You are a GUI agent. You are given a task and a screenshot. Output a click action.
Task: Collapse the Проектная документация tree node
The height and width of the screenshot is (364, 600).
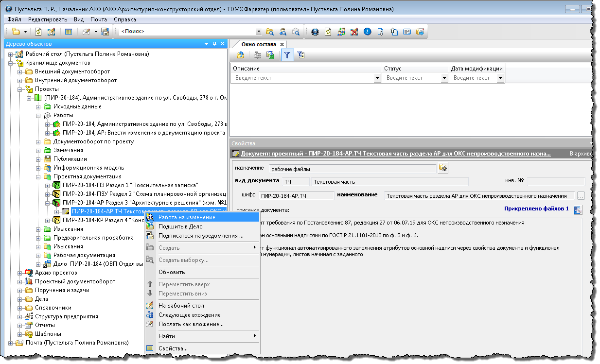click(x=38, y=176)
